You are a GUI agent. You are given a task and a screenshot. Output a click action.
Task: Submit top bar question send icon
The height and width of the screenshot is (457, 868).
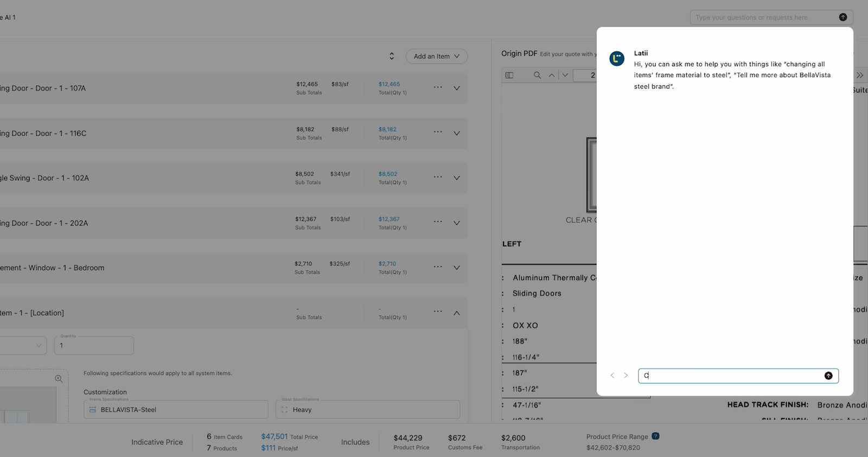843,17
